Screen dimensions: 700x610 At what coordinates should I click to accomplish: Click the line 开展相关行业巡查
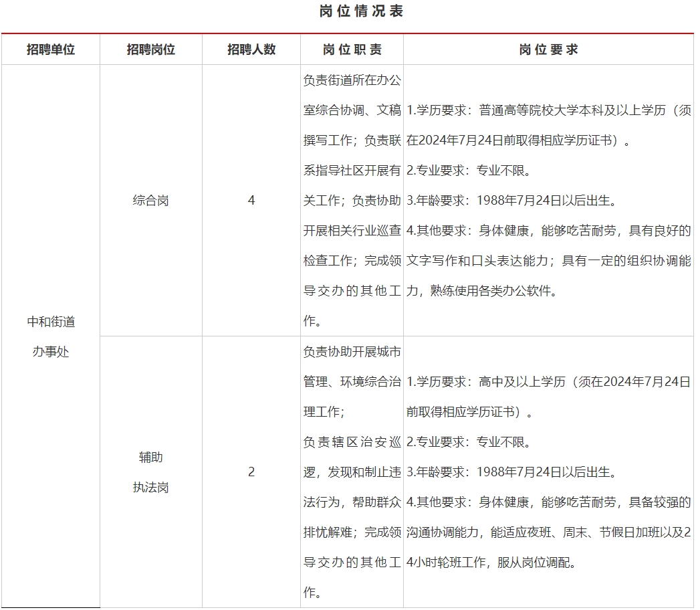pos(352,231)
